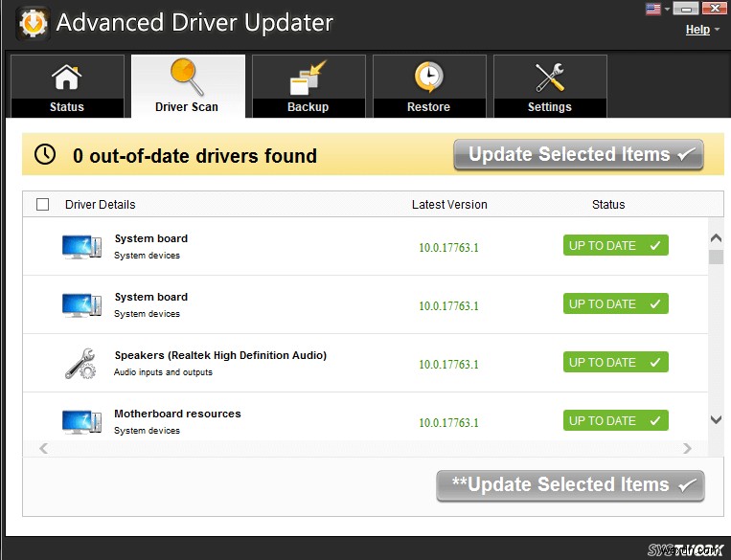Click UP TO DATE badge for Realtek Speakers

click(x=616, y=362)
